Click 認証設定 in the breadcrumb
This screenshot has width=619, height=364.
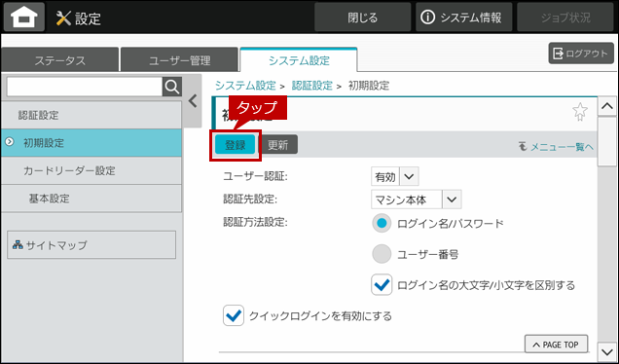pos(312,86)
